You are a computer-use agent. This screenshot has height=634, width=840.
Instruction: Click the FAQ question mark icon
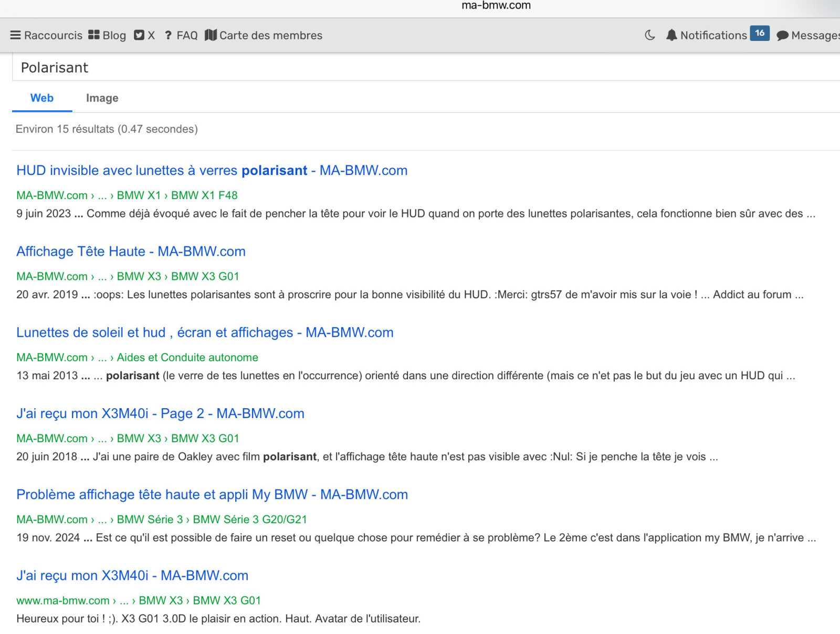click(x=168, y=35)
